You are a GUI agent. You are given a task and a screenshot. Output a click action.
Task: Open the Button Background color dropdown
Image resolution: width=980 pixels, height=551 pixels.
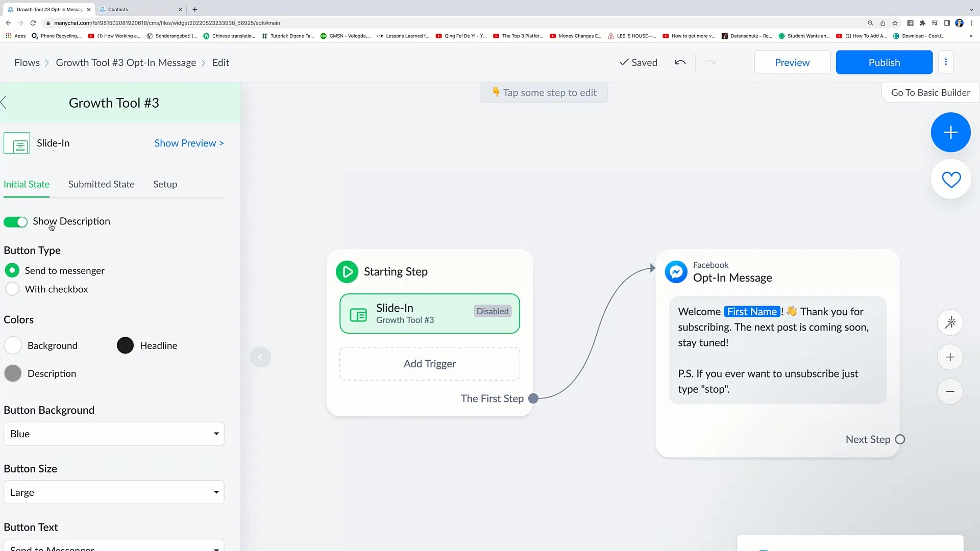pyautogui.click(x=113, y=433)
